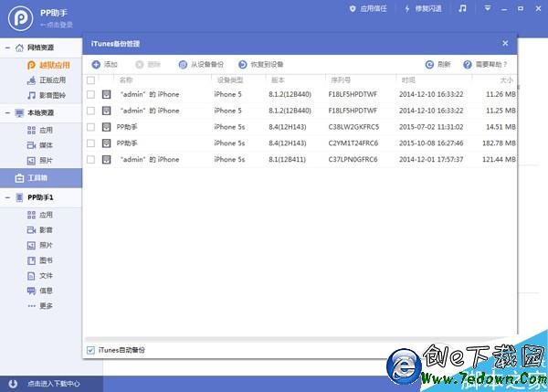This screenshot has width=548, height=392.
Task: Open 正版应用 in the sidebar
Action: coord(47,80)
